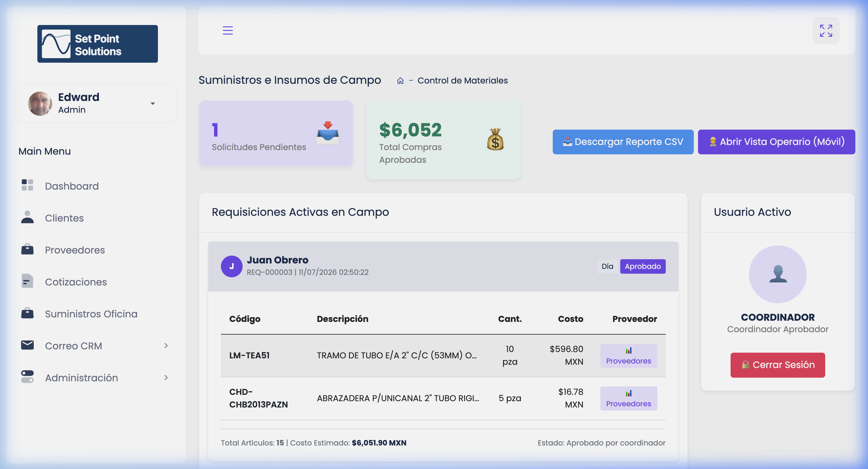Expand the Correo CRM chevron
The image size is (868, 469).
[x=166, y=346]
